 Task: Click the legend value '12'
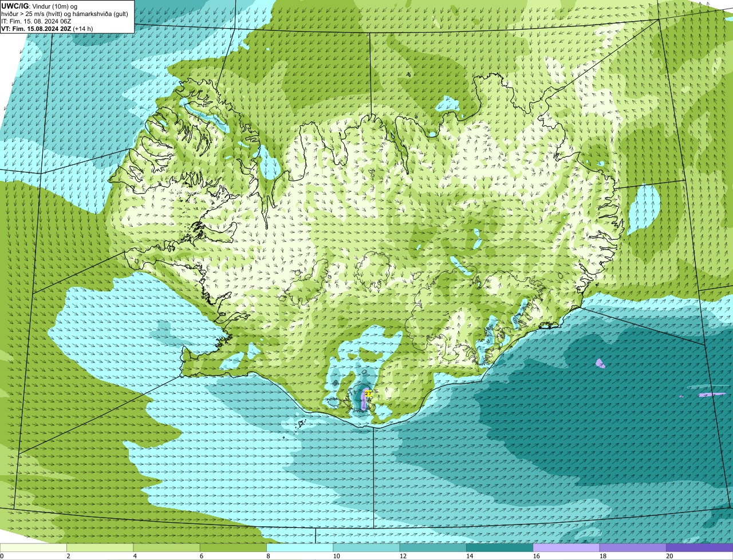[403, 556]
